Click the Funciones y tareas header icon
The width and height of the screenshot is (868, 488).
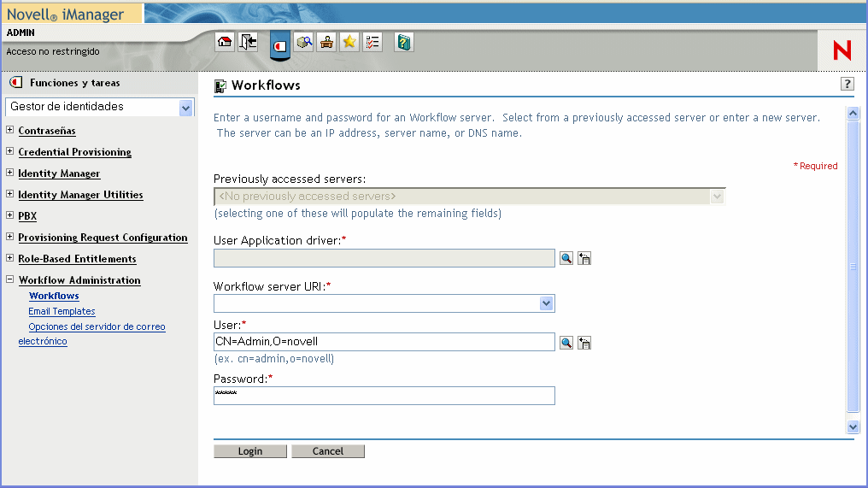16,83
